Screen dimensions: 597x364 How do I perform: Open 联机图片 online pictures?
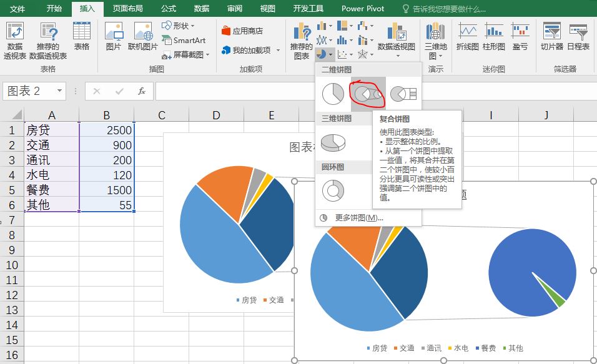pyautogui.click(x=143, y=36)
